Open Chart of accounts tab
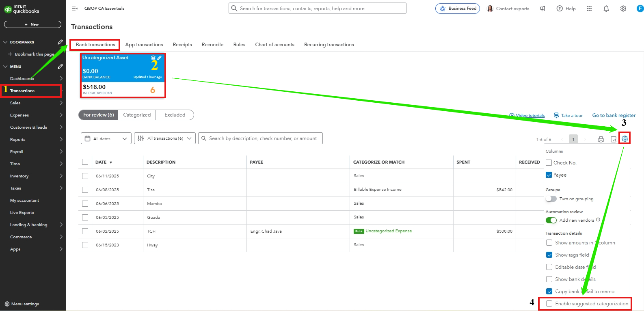The width and height of the screenshot is (644, 311). point(274,45)
